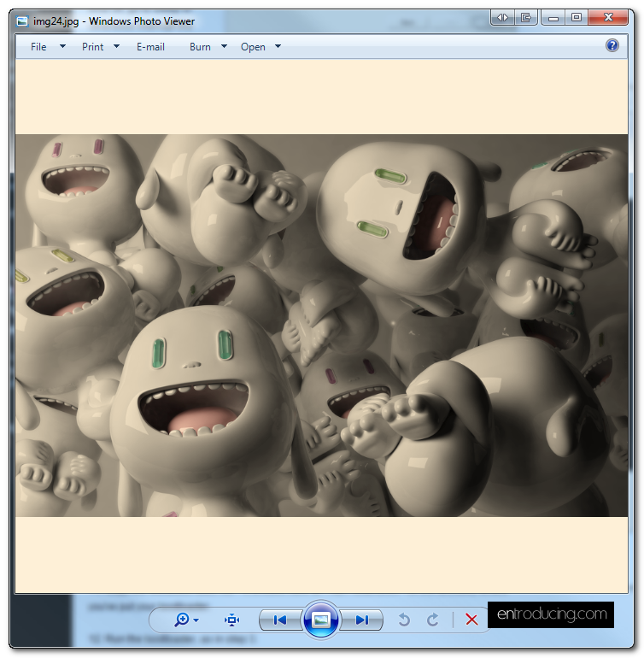
Task: Delete the image with red X
Action: pos(471,620)
